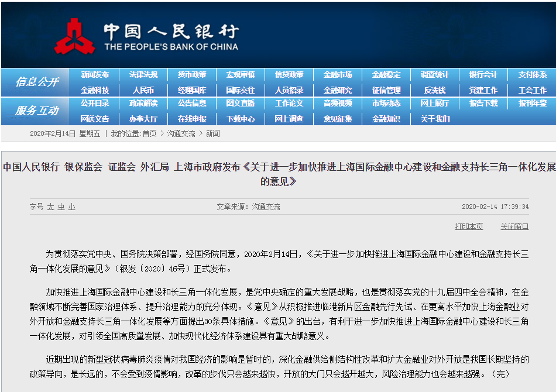Open 人民币 section
Screen dimensions: 556x392
pos(143,90)
